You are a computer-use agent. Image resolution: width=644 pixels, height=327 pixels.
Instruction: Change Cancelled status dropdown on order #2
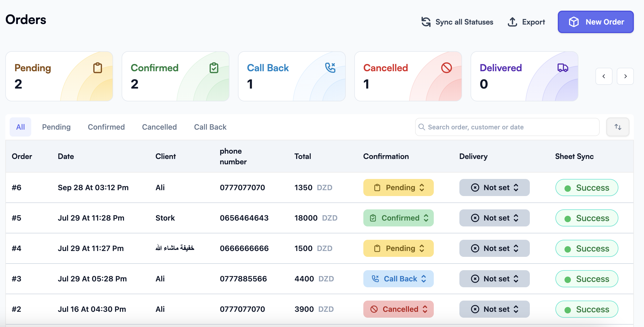tap(398, 309)
